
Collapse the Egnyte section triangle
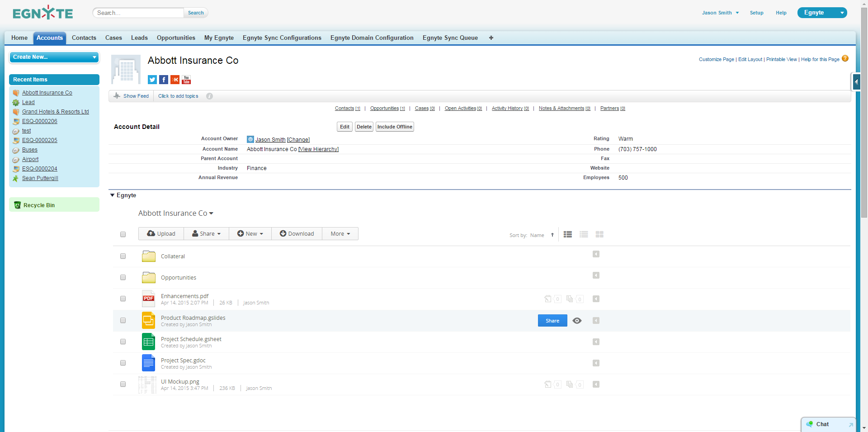113,195
